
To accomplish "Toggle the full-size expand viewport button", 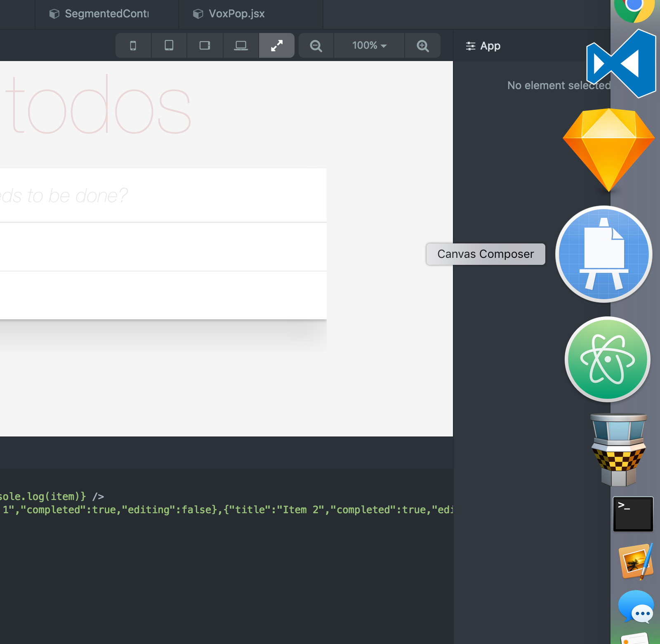I will tap(276, 45).
